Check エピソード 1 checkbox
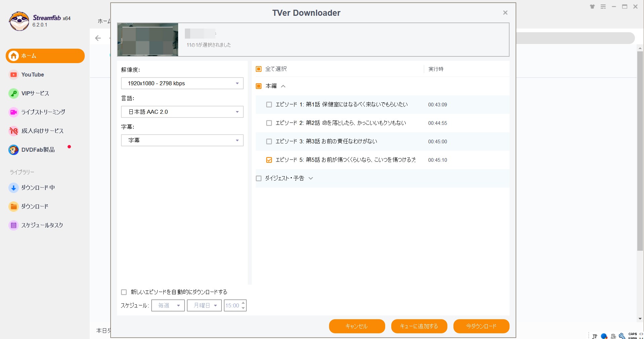The image size is (644, 339). click(x=269, y=104)
